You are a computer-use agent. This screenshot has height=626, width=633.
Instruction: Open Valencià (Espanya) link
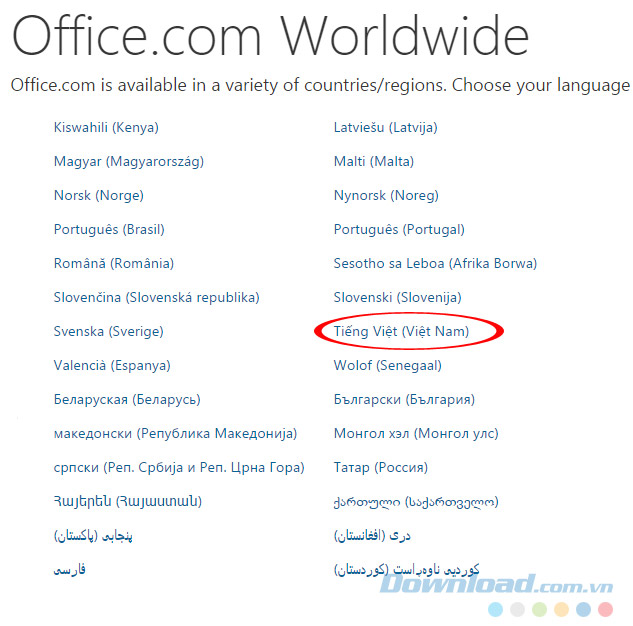tap(112, 365)
